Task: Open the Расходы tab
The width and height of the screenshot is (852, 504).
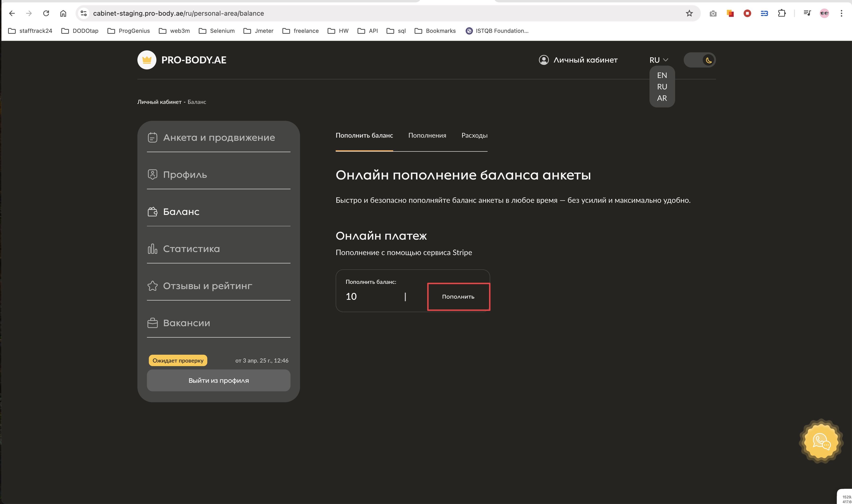Action: point(474,136)
